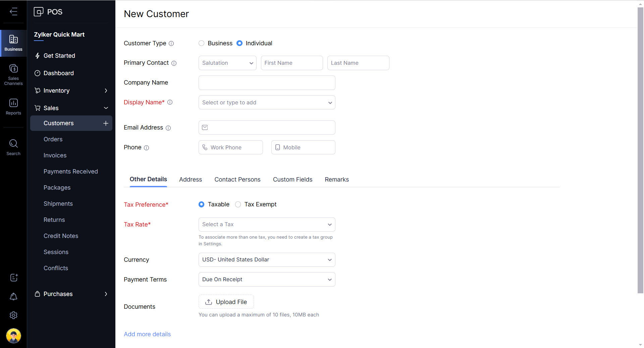Click the Customer Type info icon
The height and width of the screenshot is (348, 644).
pos(171,44)
